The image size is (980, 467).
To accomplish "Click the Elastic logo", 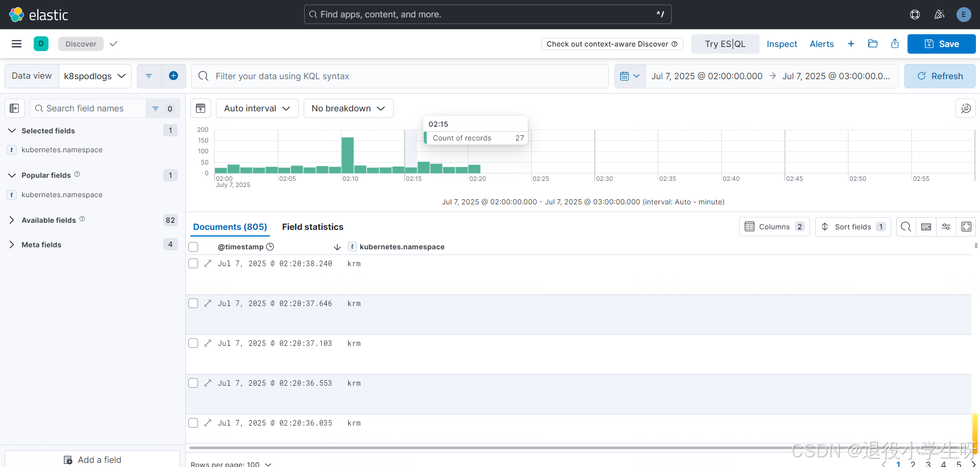I will point(38,14).
